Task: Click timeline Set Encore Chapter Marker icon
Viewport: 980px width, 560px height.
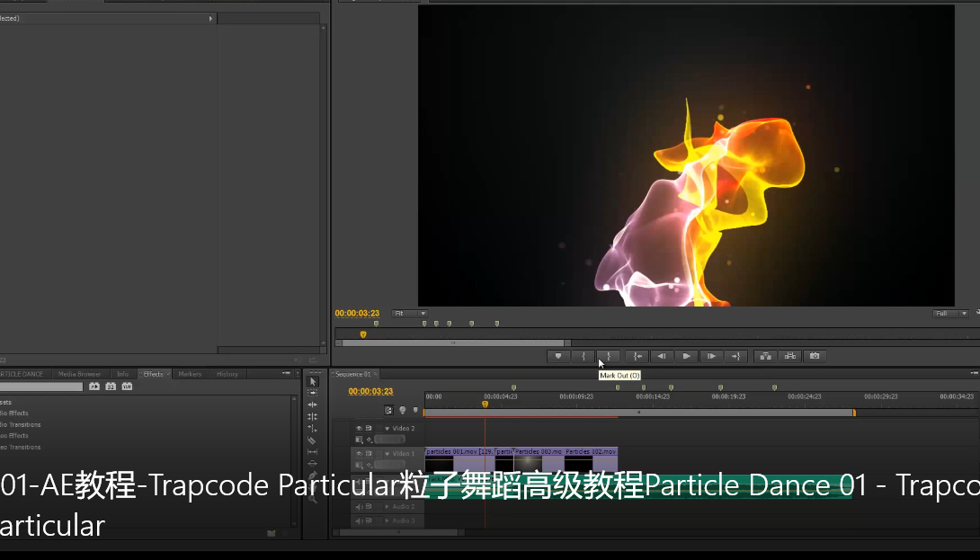Action: point(403,411)
